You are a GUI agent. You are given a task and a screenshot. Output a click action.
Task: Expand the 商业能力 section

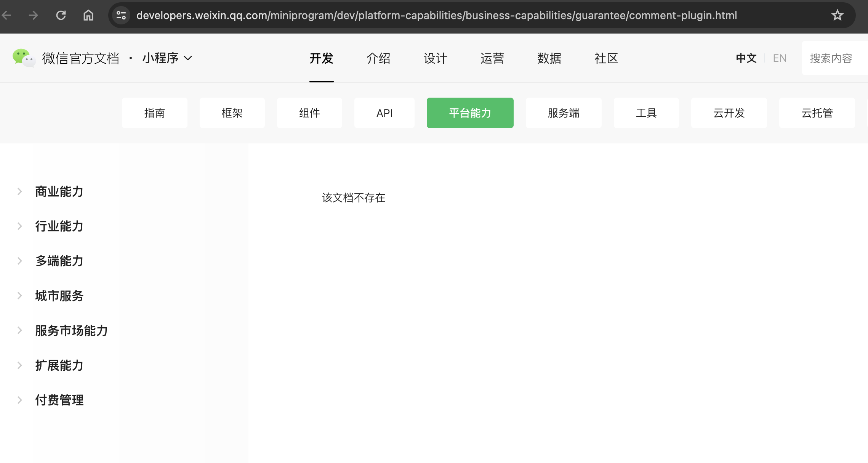click(59, 191)
